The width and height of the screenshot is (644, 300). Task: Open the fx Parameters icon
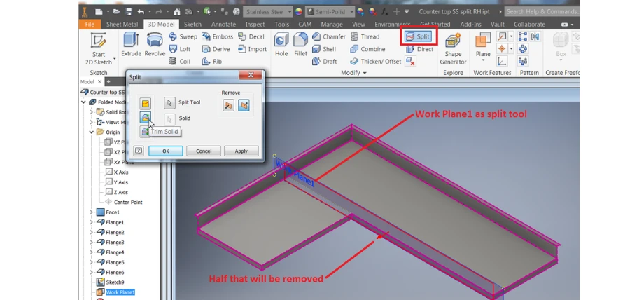click(x=385, y=11)
